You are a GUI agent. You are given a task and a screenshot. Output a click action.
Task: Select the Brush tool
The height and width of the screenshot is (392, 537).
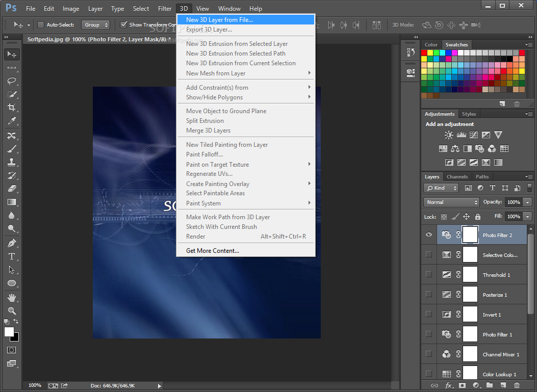click(12, 149)
